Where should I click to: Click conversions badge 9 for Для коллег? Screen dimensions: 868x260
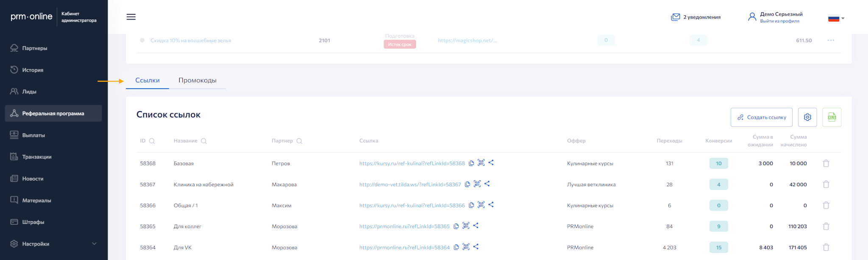[719, 226]
